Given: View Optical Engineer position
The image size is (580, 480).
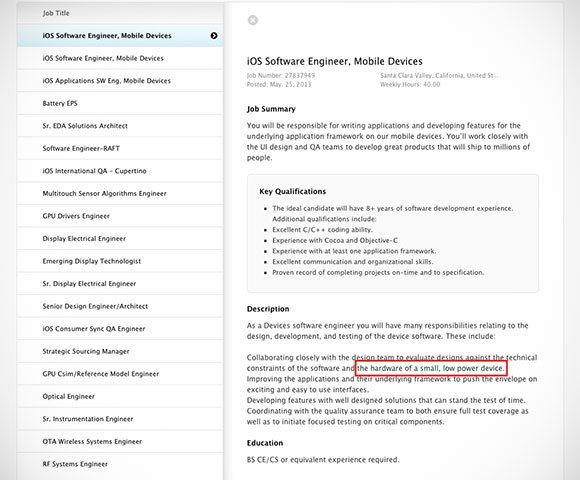Looking at the screenshot, I should coord(120,396).
